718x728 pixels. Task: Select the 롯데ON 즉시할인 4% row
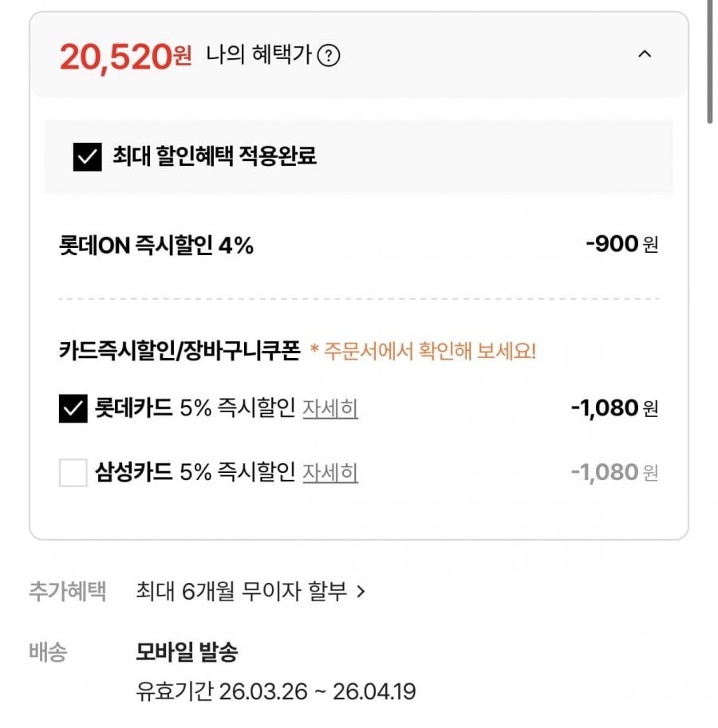click(x=156, y=246)
